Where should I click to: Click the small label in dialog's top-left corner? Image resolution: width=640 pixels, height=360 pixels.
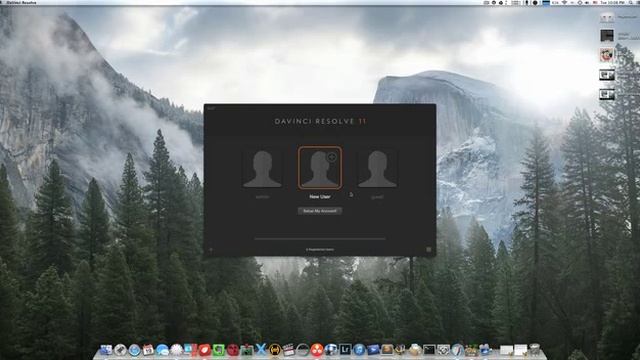(211, 108)
